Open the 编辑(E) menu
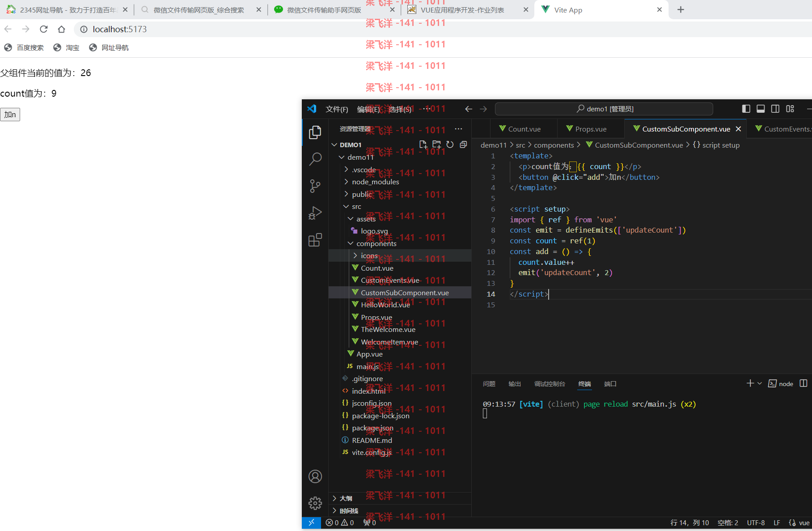 coord(368,109)
